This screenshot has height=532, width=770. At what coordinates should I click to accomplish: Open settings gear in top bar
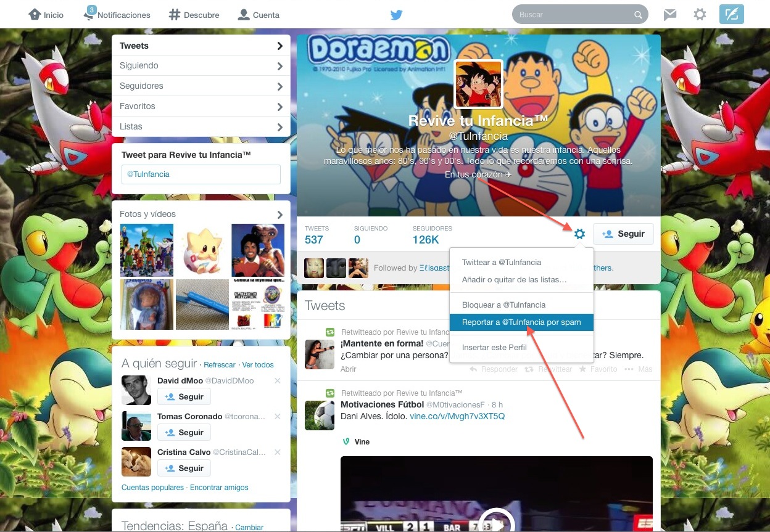click(700, 14)
